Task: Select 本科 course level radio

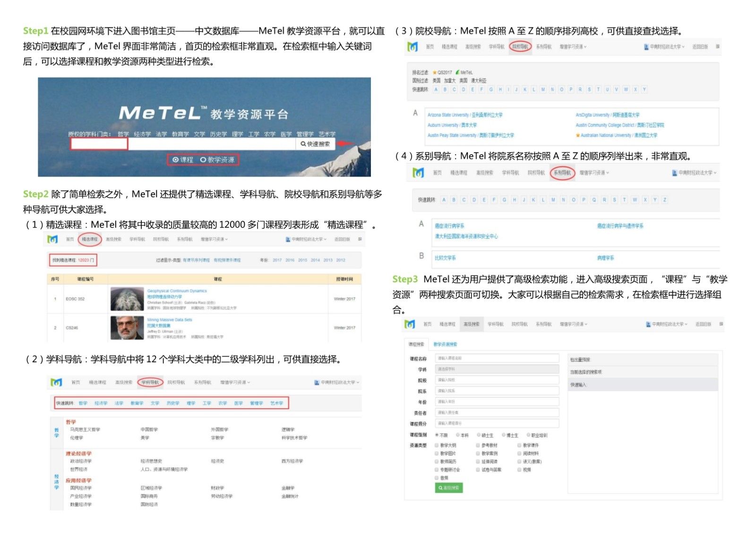Action: (458, 435)
